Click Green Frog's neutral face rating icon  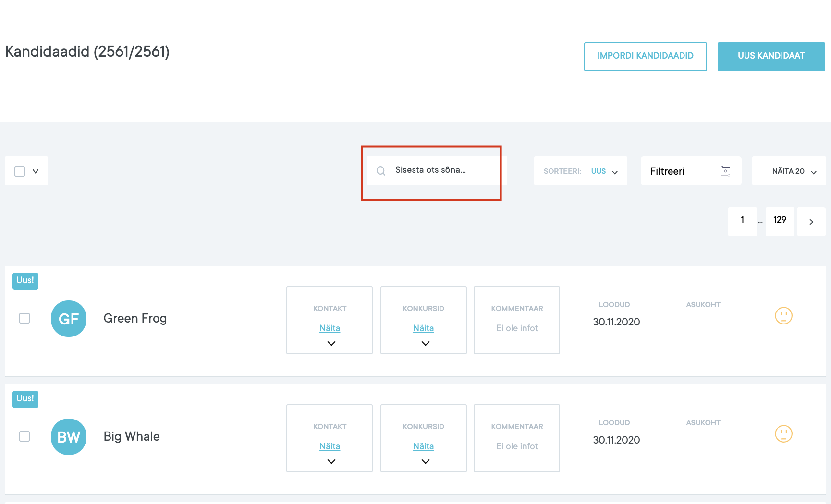point(783,316)
